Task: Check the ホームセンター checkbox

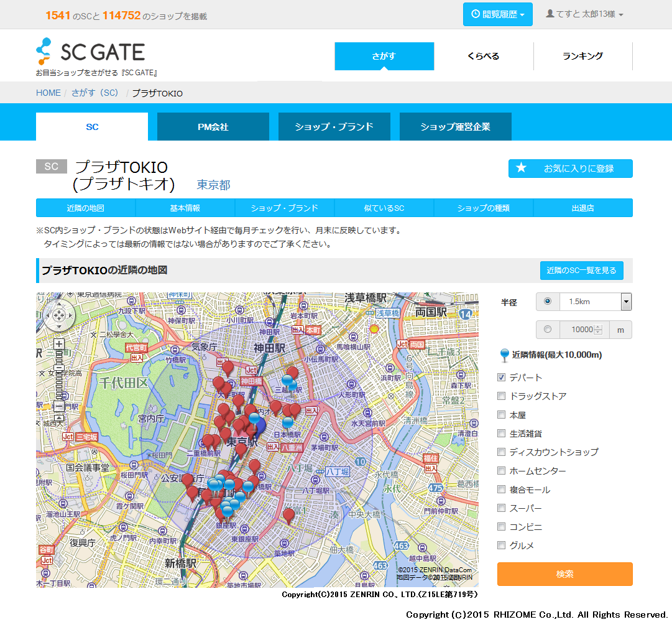Action: [501, 471]
